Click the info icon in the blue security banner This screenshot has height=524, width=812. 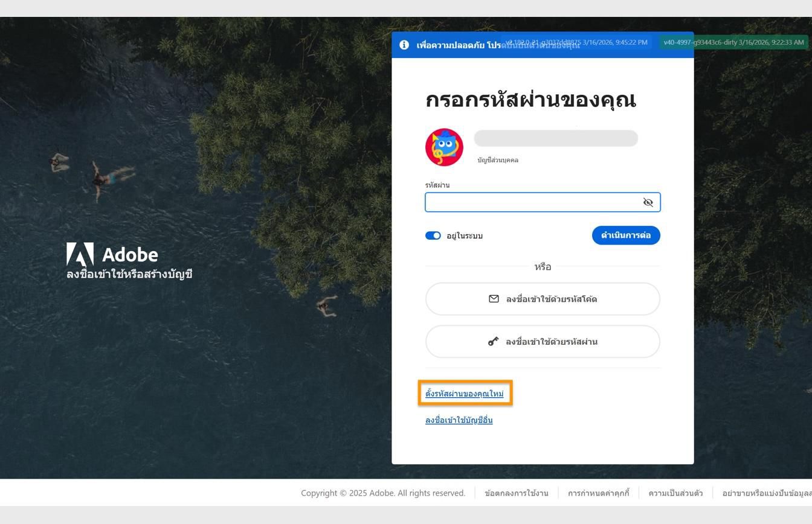click(x=404, y=44)
